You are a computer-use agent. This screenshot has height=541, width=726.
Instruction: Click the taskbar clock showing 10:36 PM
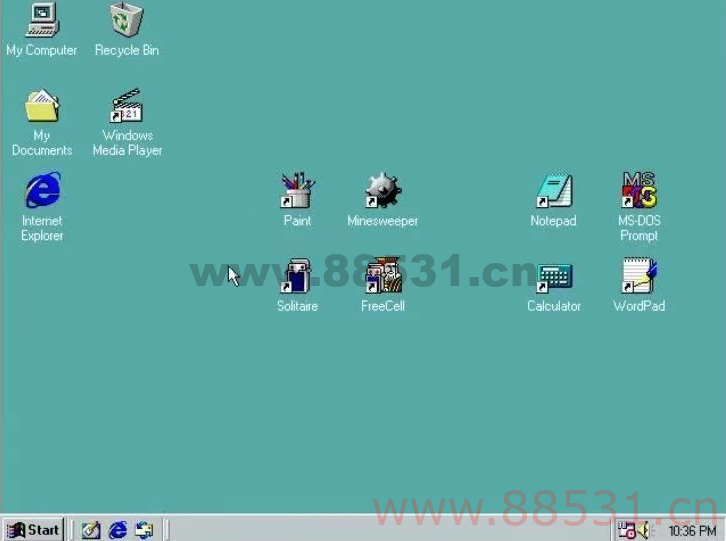(692, 531)
